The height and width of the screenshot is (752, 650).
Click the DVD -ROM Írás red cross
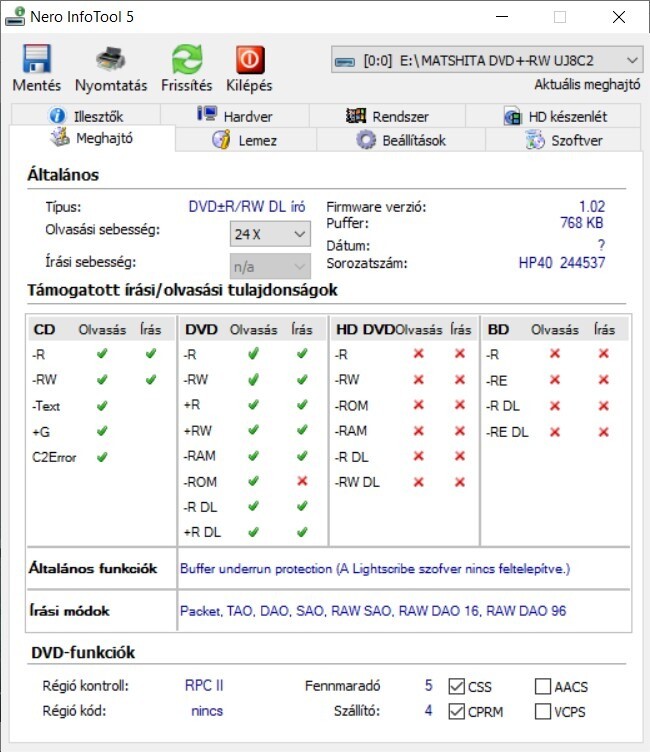302,481
